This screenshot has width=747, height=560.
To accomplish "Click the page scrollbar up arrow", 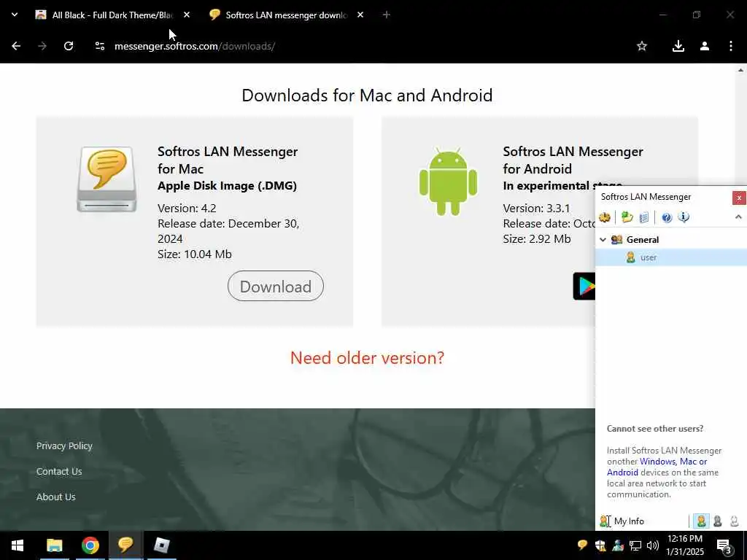I will [741, 70].
